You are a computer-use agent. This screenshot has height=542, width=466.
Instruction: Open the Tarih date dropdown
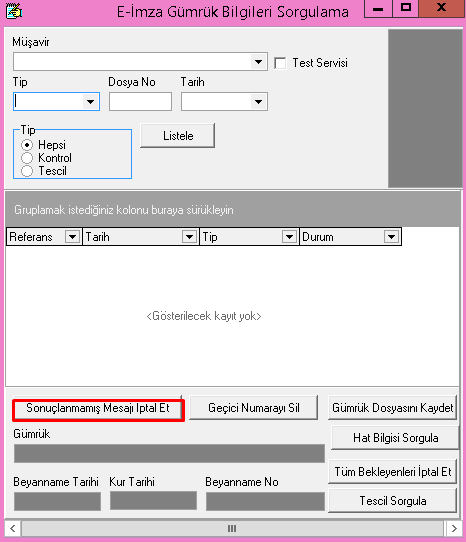[258, 102]
